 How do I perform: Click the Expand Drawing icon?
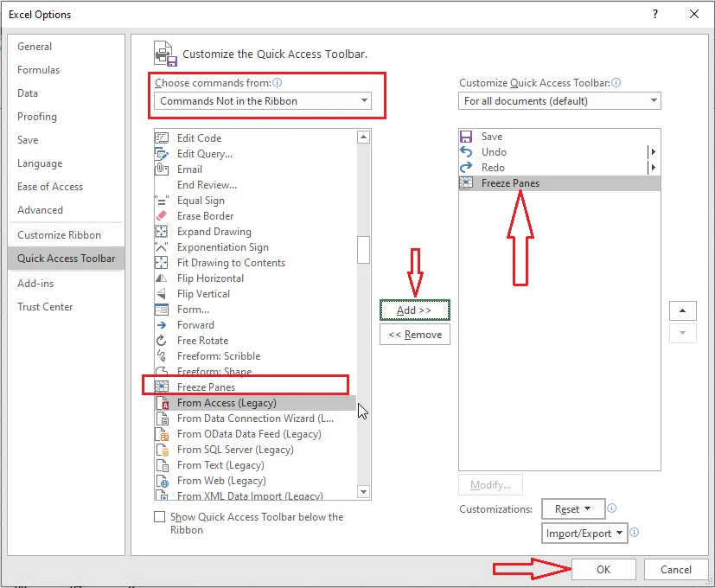coord(162,232)
